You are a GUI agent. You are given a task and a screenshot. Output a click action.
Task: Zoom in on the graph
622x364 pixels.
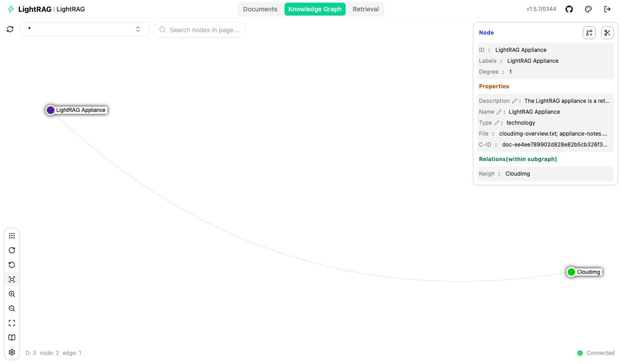click(12, 294)
